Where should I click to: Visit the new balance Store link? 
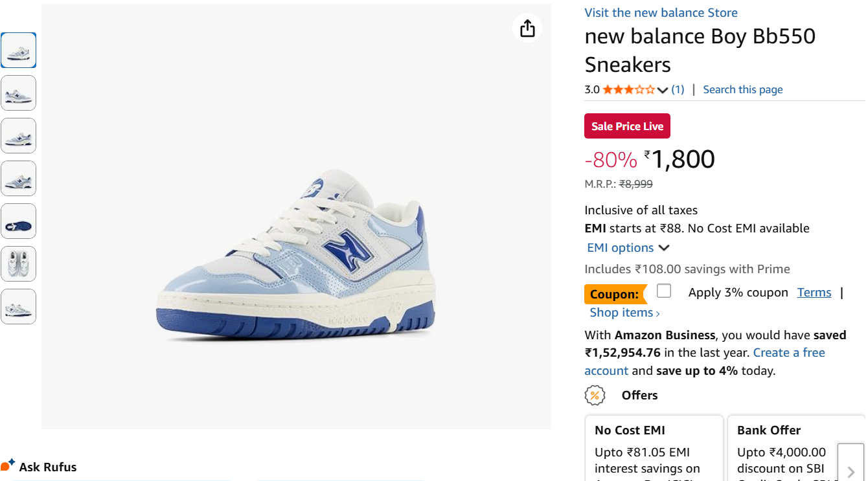[661, 13]
